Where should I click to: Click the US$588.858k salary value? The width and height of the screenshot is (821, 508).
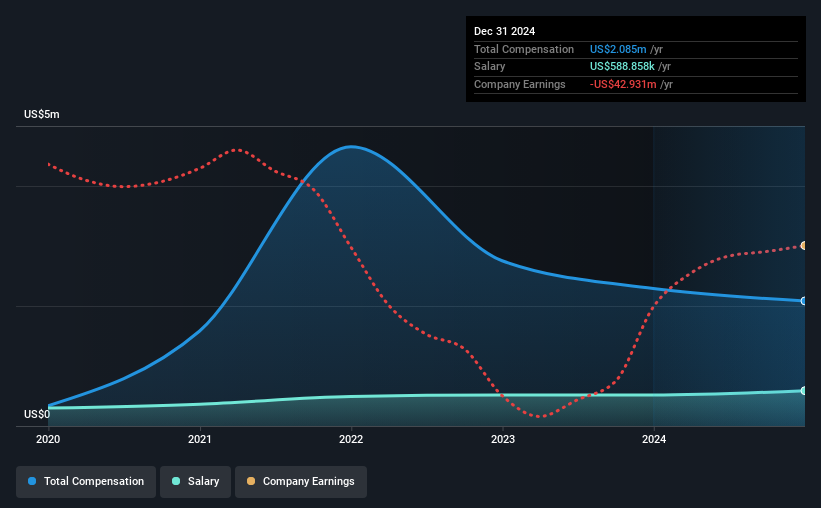coord(622,67)
